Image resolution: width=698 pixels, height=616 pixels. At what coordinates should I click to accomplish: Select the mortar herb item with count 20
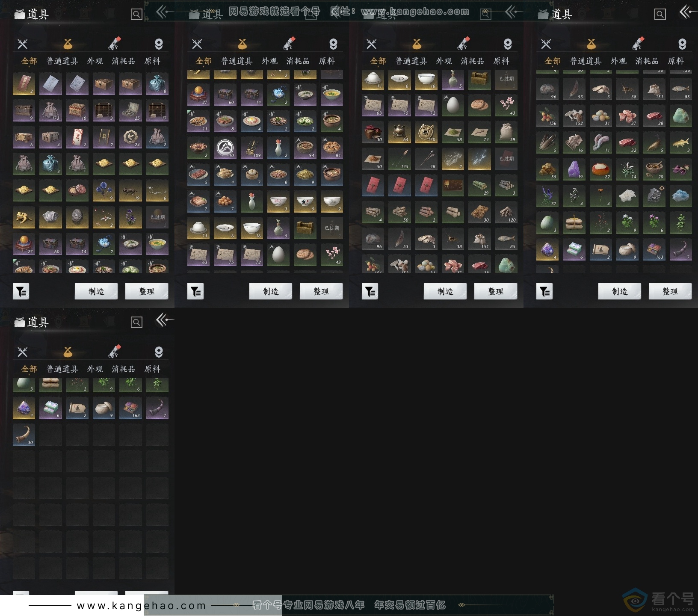(x=654, y=169)
